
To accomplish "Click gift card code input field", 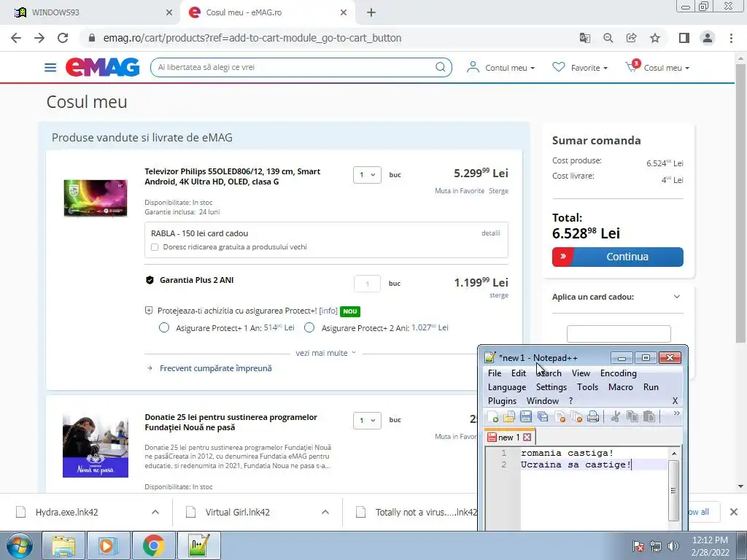I will point(619,333).
